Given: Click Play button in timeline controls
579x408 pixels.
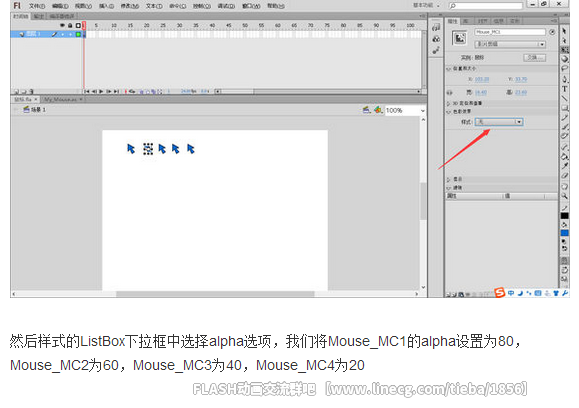Looking at the screenshot, I should tap(101, 91).
